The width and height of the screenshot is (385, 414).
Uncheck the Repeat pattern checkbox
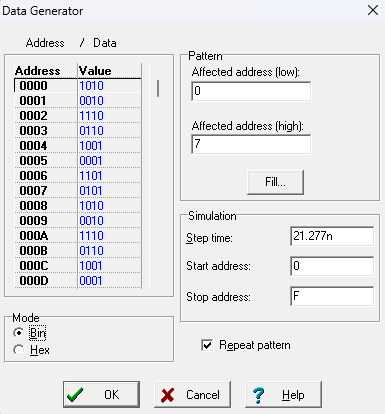tap(207, 345)
